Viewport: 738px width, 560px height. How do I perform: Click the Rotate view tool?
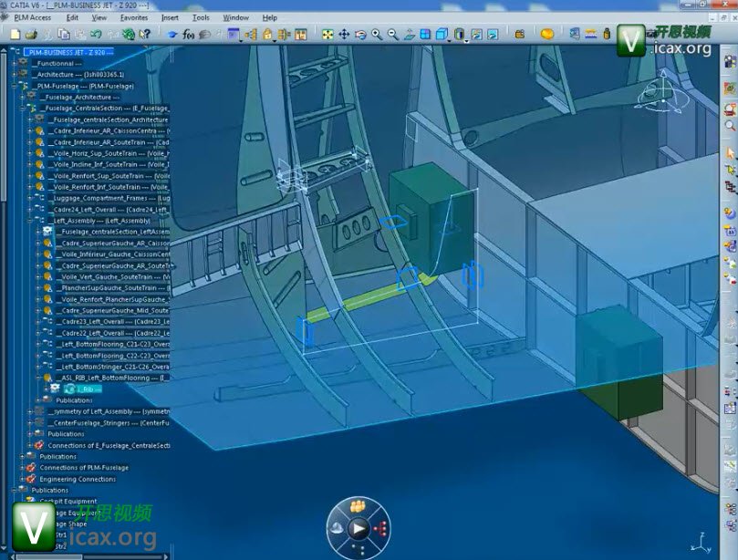click(360, 35)
